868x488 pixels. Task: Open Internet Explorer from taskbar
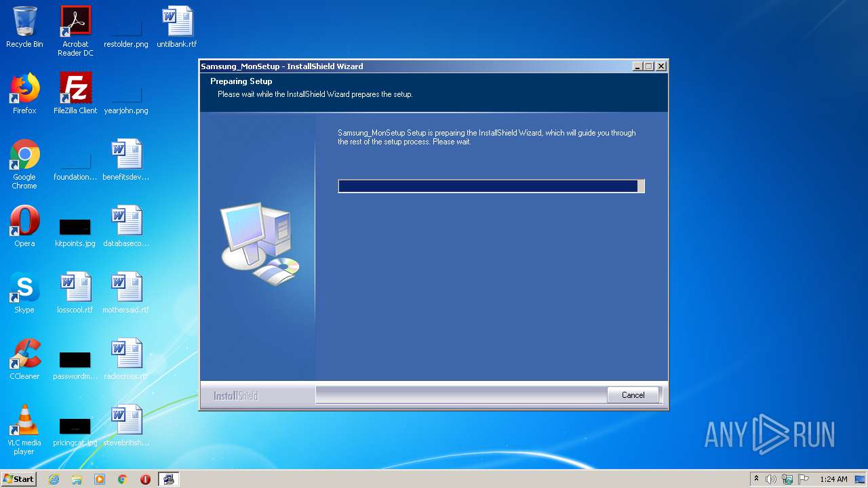[x=54, y=479]
